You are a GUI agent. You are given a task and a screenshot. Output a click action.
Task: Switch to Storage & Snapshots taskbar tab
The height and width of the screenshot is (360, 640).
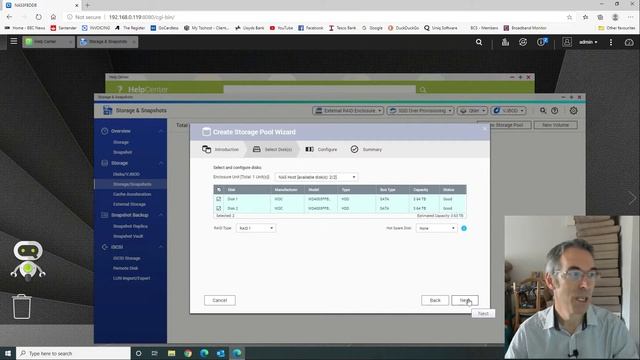point(108,42)
